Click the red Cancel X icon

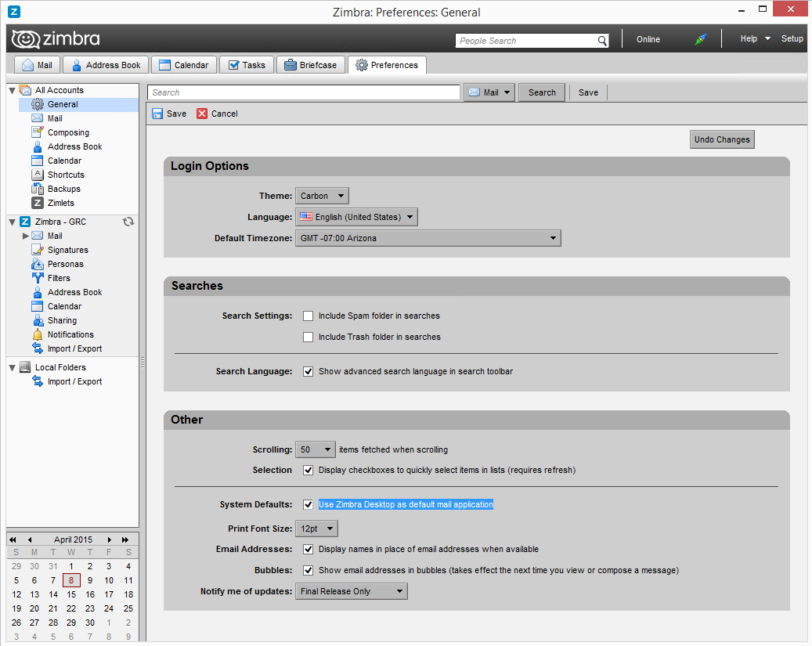(x=202, y=114)
